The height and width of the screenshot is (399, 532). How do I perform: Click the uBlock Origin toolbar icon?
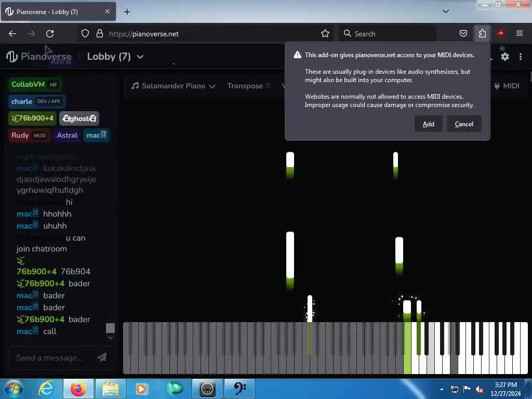(501, 33)
